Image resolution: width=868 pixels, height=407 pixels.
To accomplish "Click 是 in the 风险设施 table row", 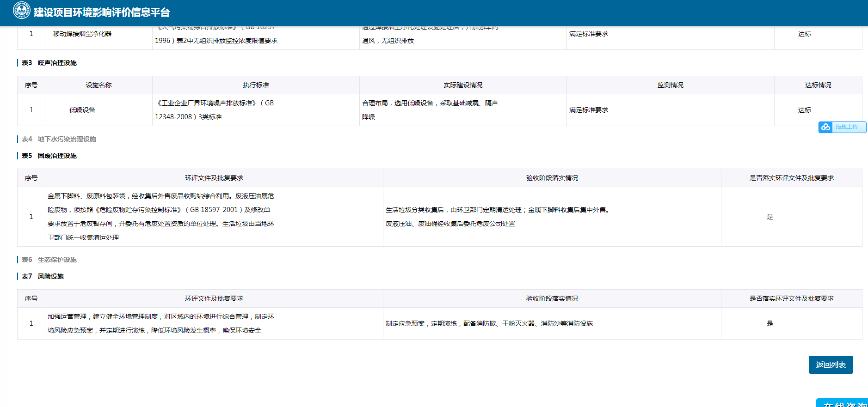I will pos(770,323).
